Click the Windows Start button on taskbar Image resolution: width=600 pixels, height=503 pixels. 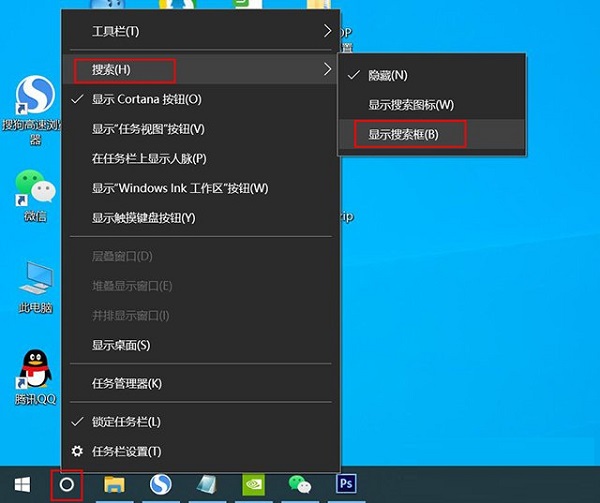point(18,485)
